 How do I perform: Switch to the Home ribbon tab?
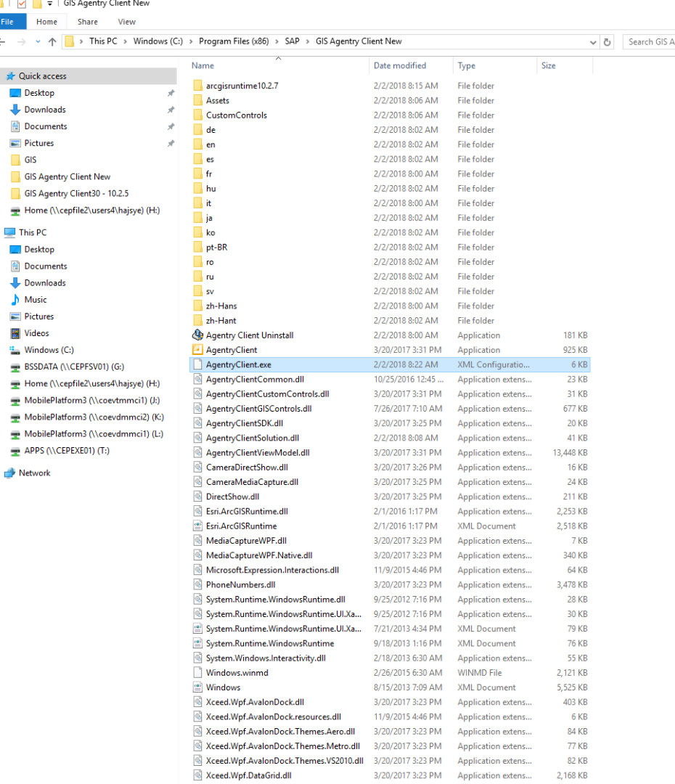[46, 22]
